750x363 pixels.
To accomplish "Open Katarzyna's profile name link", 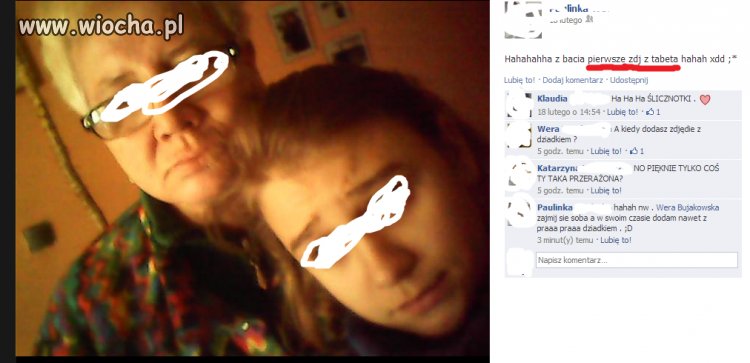I will click(557, 168).
